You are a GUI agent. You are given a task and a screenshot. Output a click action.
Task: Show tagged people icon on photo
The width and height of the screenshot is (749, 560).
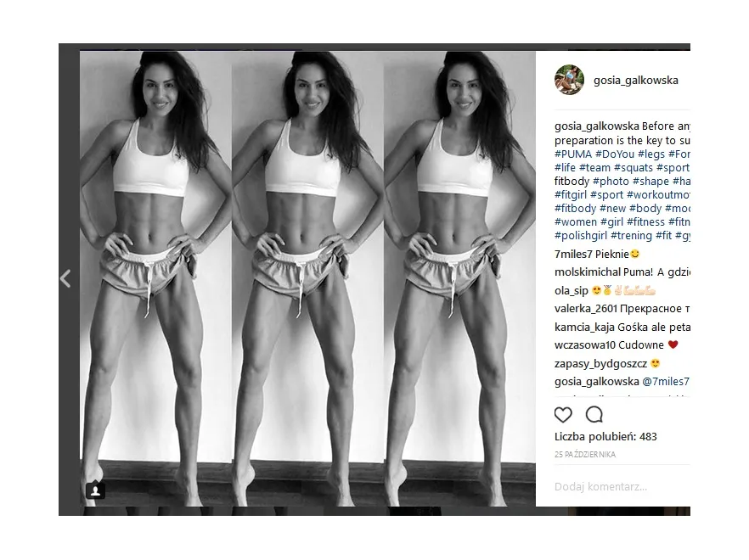pos(95,490)
